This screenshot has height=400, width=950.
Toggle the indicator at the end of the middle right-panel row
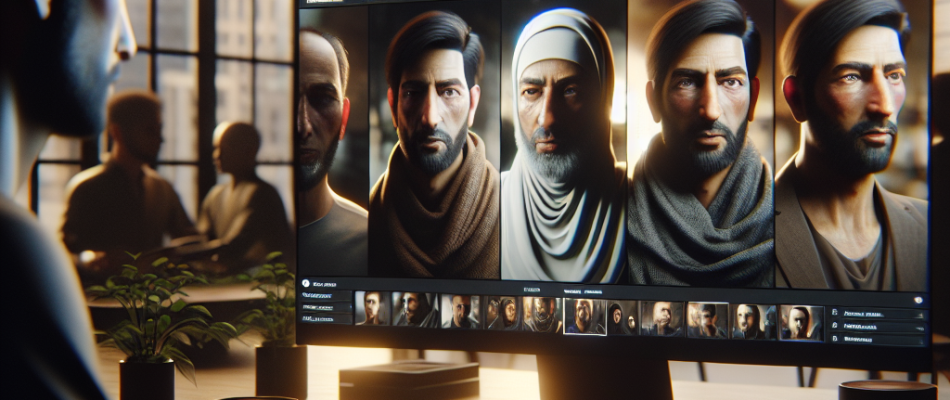[918, 326]
